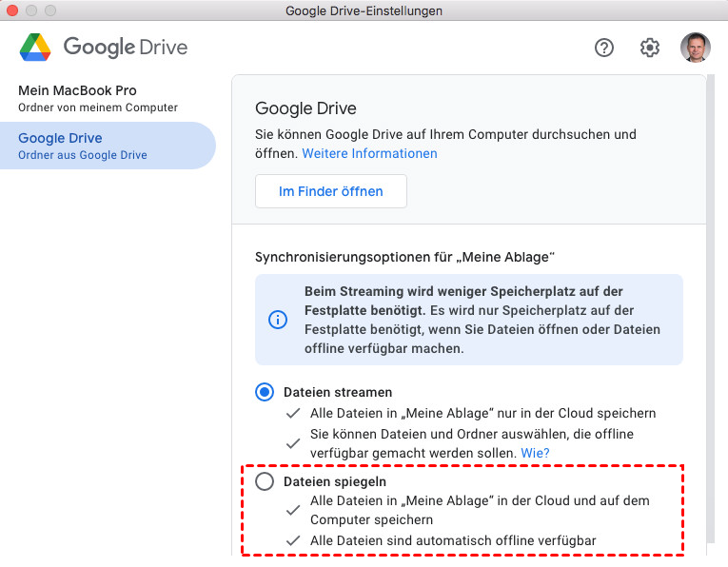This screenshot has height=567, width=728.
Task: Select the Dateien spiegeln radio button
Action: pos(265,481)
